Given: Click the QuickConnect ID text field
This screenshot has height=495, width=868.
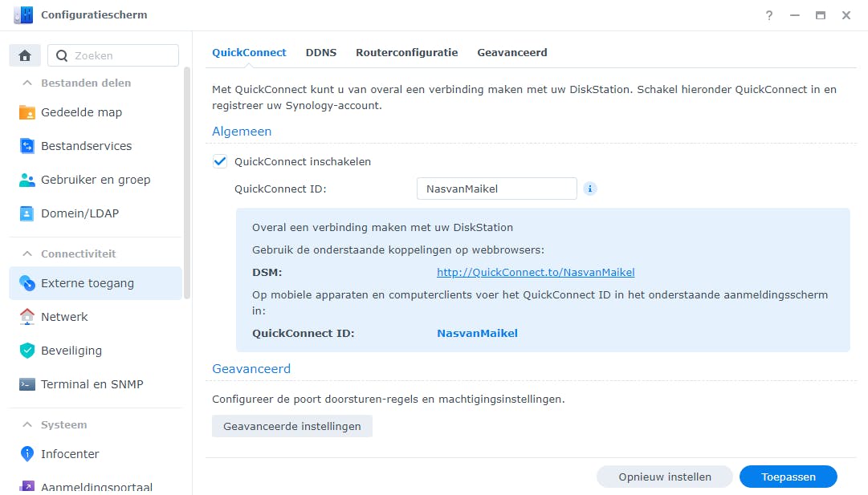Looking at the screenshot, I should (x=496, y=189).
